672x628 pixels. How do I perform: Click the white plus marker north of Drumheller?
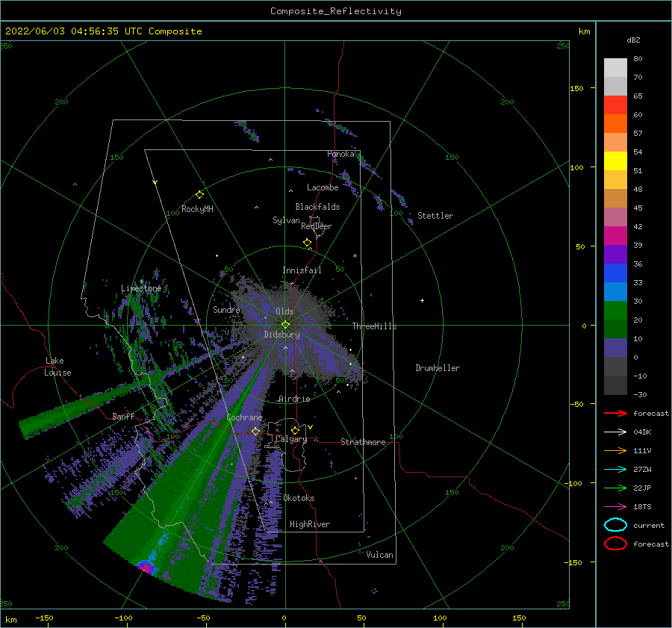point(422,300)
